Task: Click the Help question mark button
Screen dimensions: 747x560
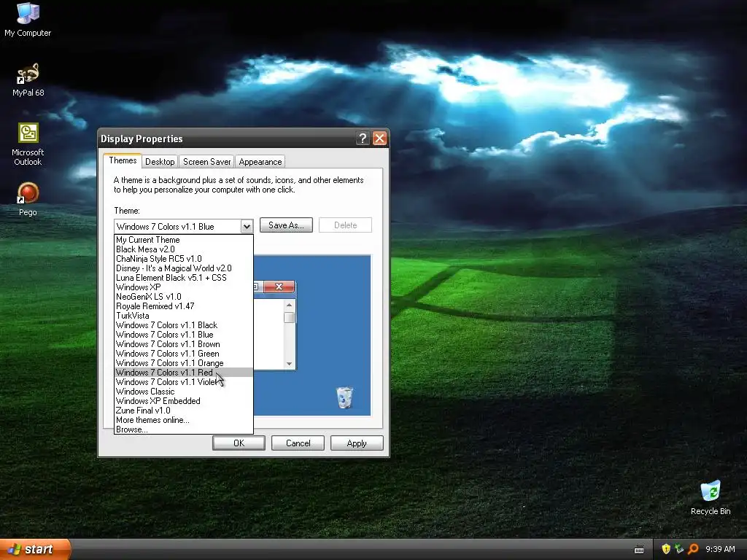Action: pyautogui.click(x=363, y=138)
